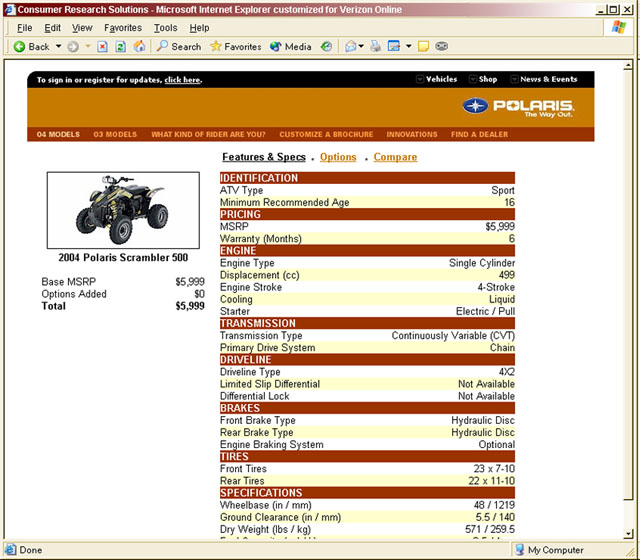Click the Displacement 499 value

(x=507, y=275)
